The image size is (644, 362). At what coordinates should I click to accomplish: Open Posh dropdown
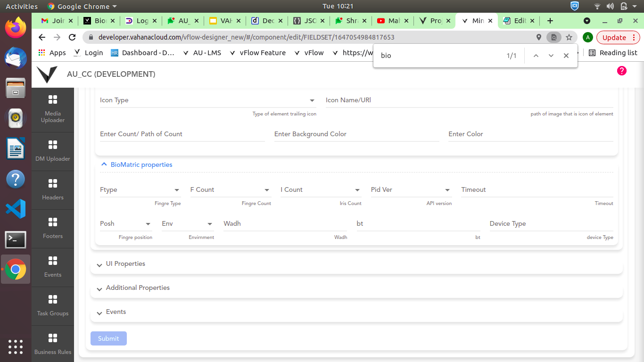click(126, 224)
